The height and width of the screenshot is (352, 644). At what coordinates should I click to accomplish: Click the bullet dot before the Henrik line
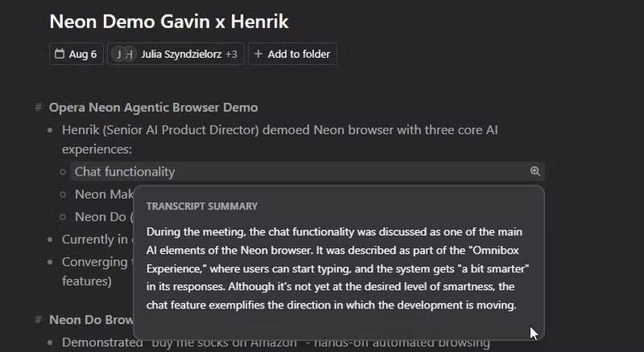point(52,130)
